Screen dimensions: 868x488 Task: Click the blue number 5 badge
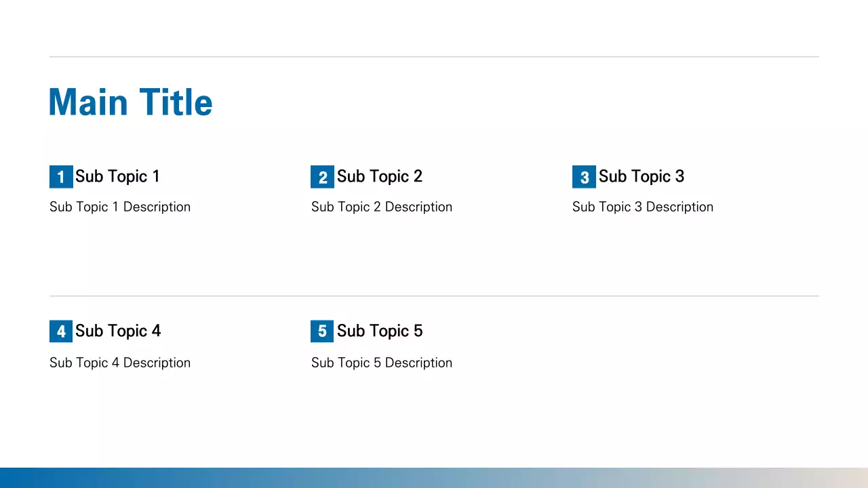322,331
